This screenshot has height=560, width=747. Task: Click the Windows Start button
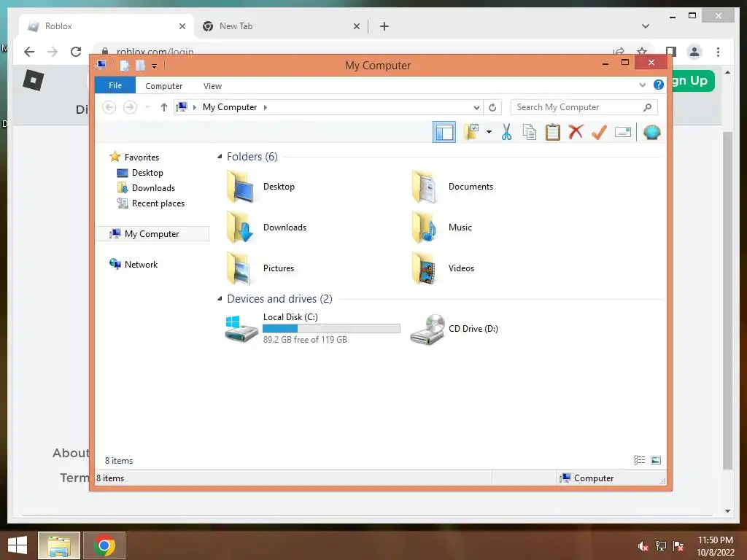pyautogui.click(x=18, y=545)
